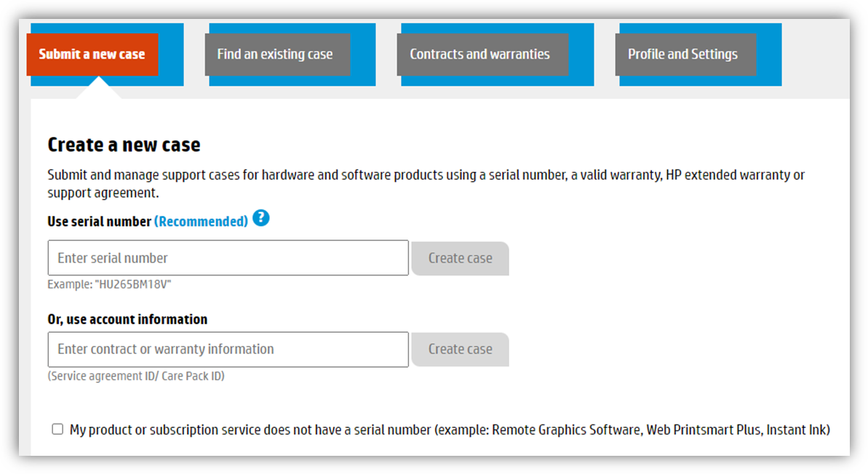The width and height of the screenshot is (868, 474).
Task: Click Create case next to serial number field
Action: [x=459, y=258]
